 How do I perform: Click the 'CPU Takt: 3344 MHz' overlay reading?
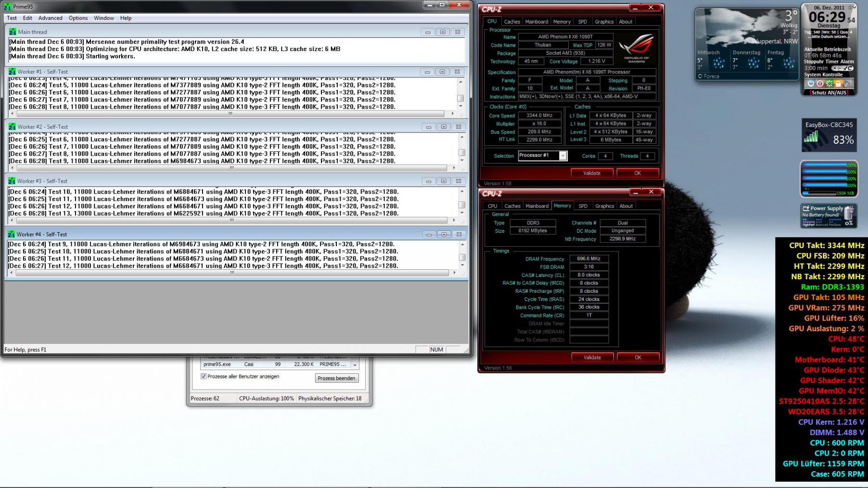point(827,245)
